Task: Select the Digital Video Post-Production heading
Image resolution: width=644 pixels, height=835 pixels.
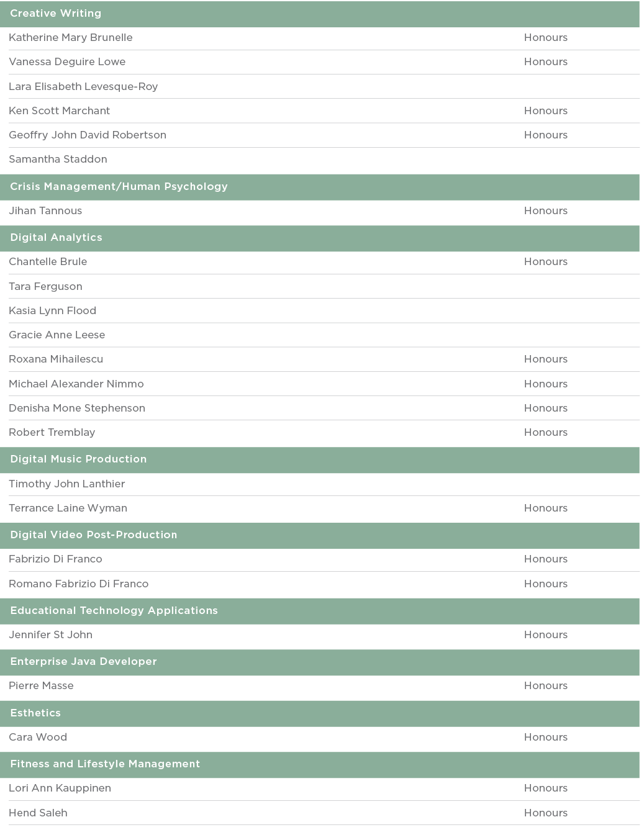Action: (94, 535)
